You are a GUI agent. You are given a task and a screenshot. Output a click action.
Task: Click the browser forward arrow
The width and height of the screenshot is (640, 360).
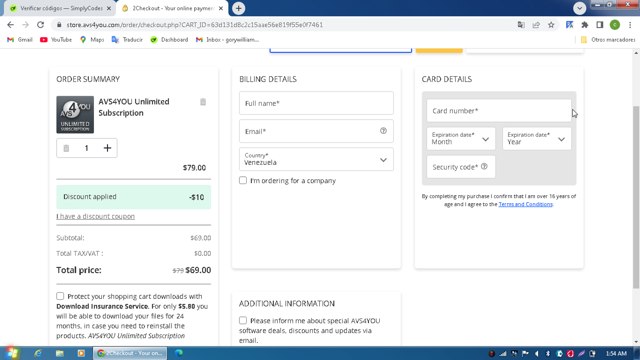(25, 25)
